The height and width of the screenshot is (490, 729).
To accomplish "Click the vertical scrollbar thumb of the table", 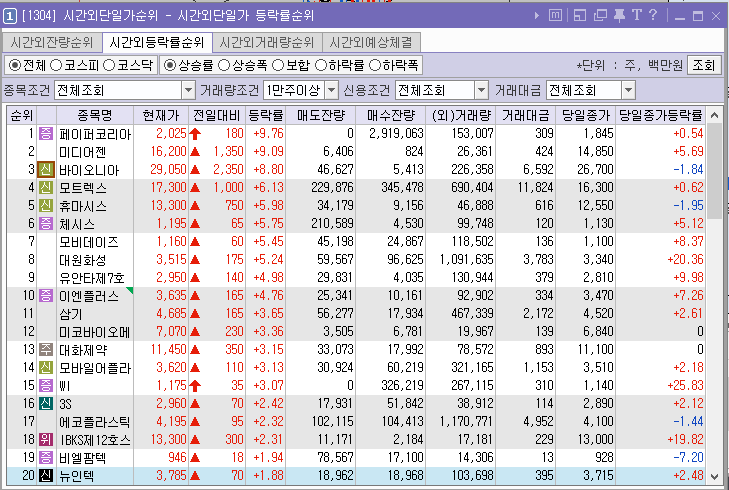I will (x=715, y=171).
